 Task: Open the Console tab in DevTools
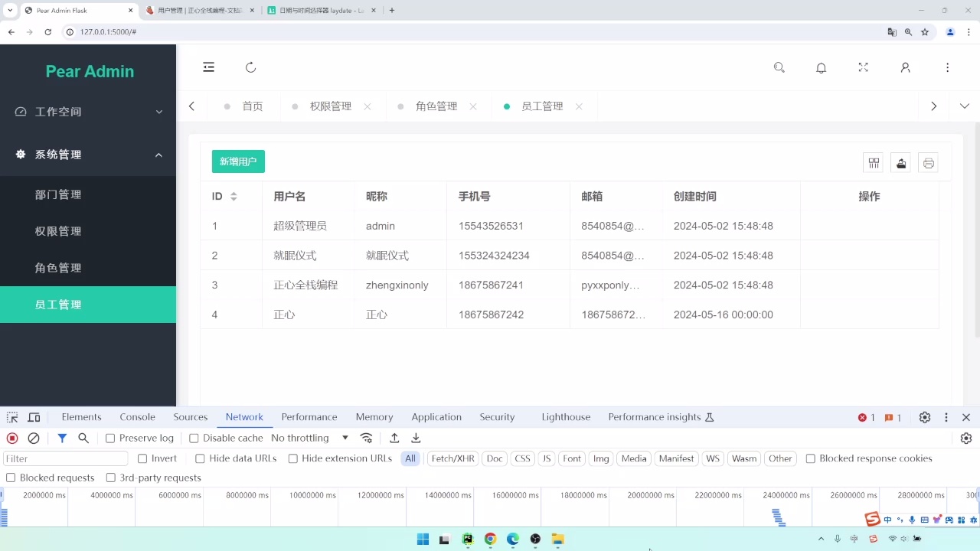[x=137, y=417]
